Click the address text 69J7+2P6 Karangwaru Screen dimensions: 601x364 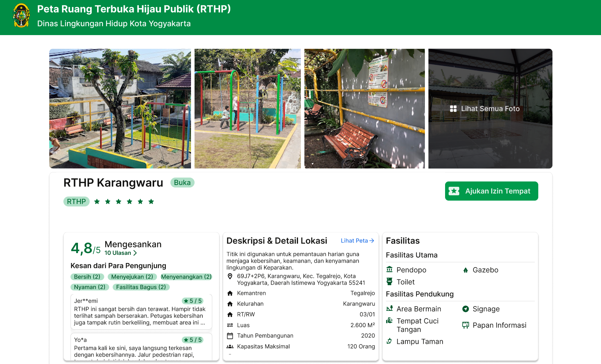pos(301,279)
